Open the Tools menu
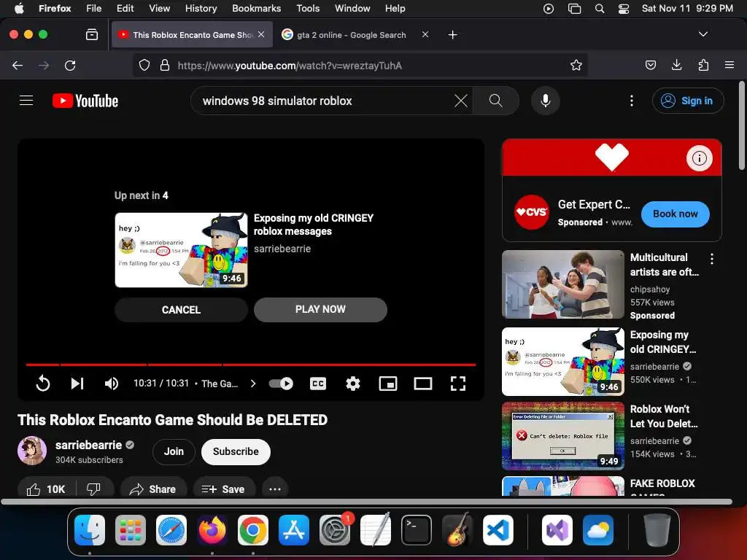747x560 pixels. [308, 8]
